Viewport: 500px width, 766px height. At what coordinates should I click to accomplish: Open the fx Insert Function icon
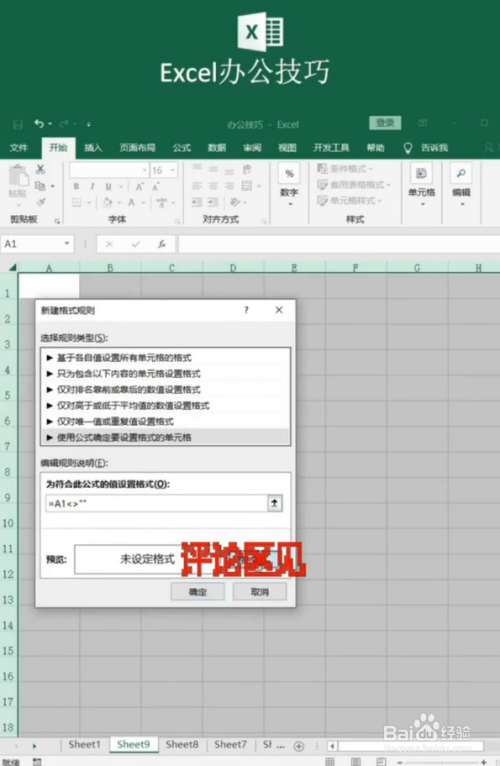pyautogui.click(x=162, y=244)
